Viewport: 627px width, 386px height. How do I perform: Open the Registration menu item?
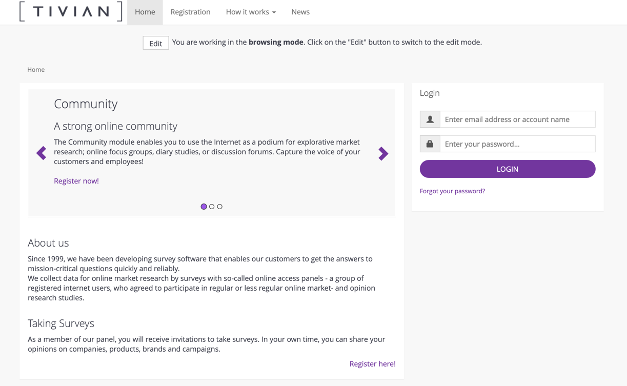(x=190, y=12)
